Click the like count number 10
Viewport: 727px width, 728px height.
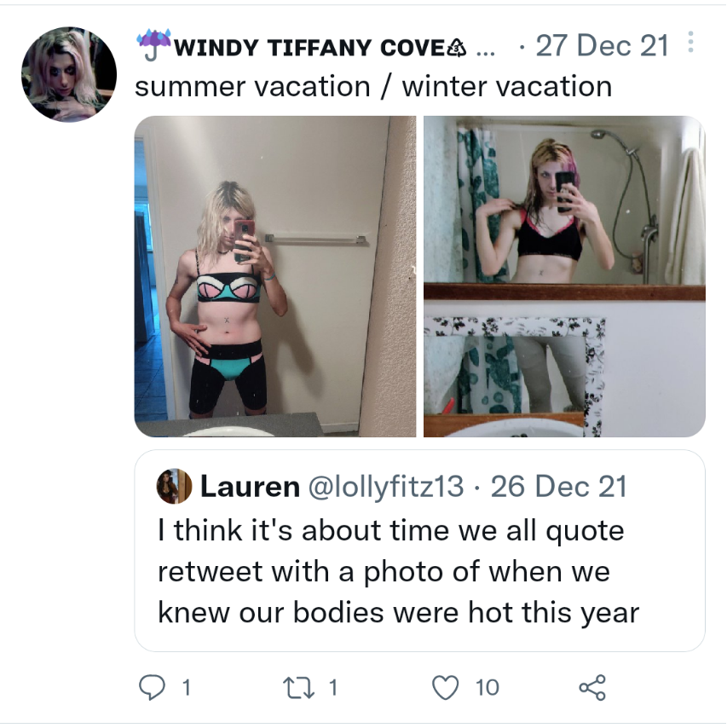(487, 688)
